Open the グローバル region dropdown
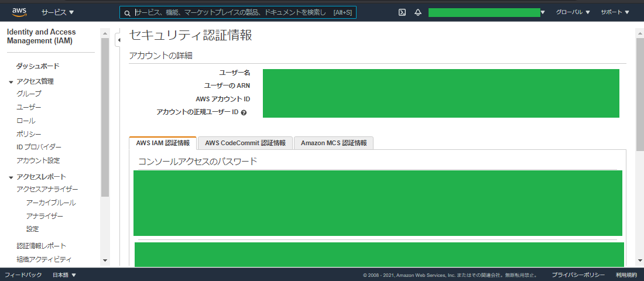Screen dimensions: 644x281 [573, 12]
